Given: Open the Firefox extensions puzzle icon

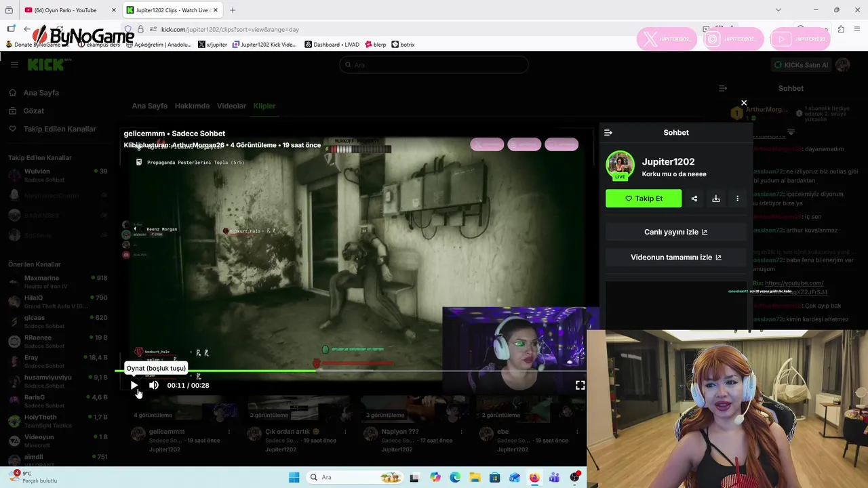Looking at the screenshot, I should (x=841, y=29).
